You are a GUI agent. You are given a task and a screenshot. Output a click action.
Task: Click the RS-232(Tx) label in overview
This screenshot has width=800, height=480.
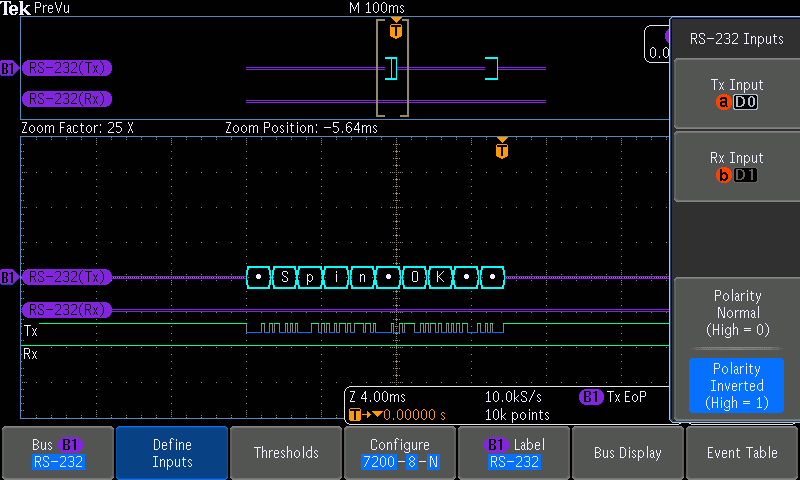[x=67, y=68]
